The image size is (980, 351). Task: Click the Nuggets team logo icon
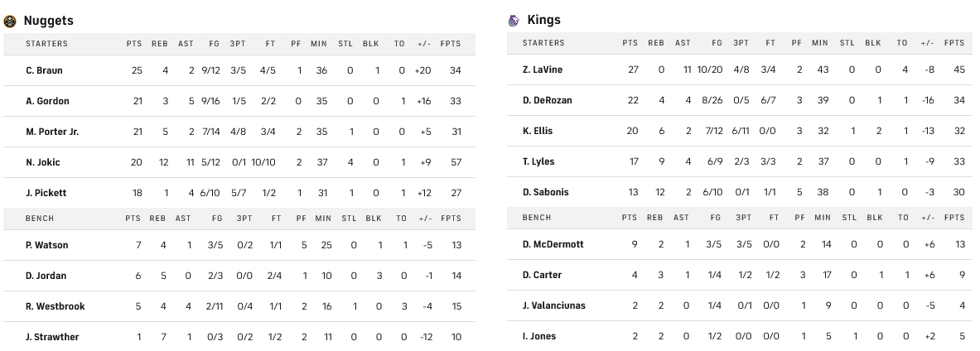click(10, 21)
